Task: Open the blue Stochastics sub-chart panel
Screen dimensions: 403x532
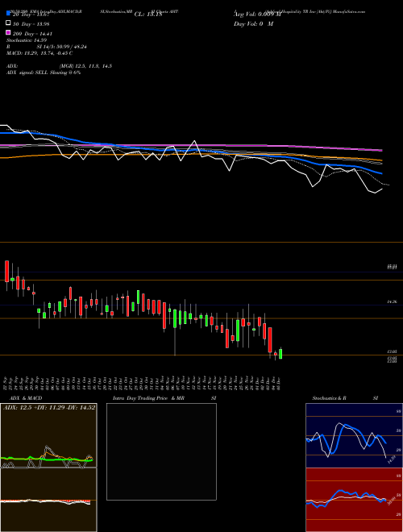Action: [354, 435]
